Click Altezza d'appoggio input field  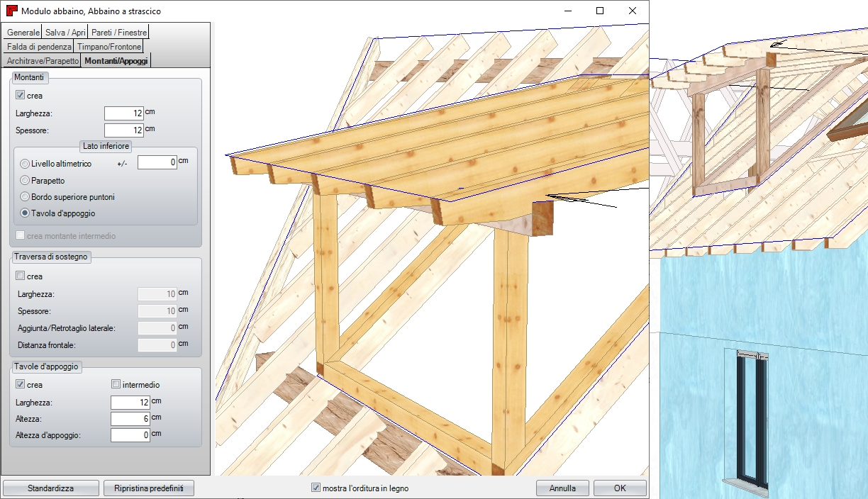point(130,435)
